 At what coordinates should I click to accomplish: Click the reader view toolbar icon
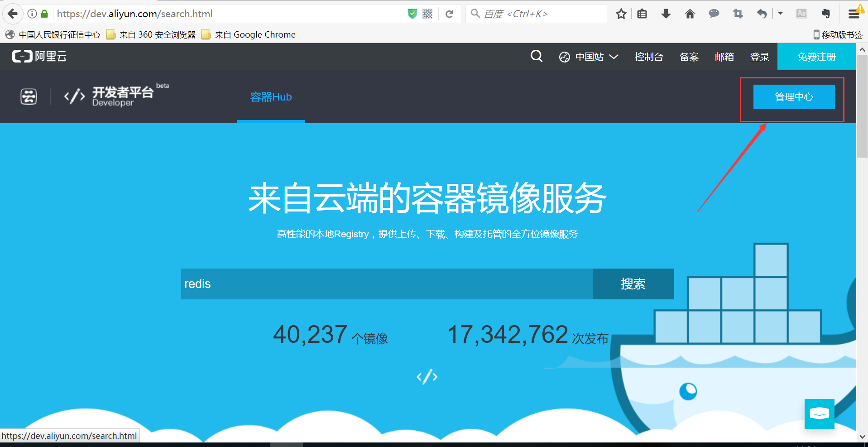(802, 14)
